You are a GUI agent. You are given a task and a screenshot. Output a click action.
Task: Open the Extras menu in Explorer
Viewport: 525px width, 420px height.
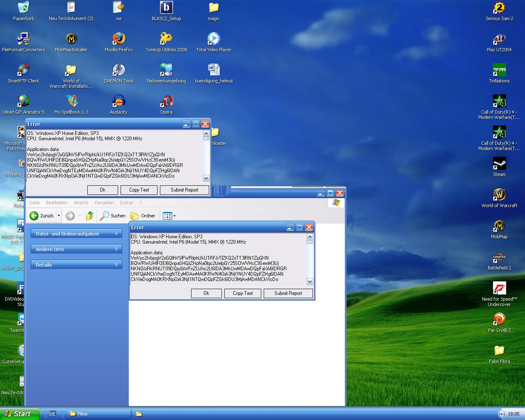(x=126, y=203)
